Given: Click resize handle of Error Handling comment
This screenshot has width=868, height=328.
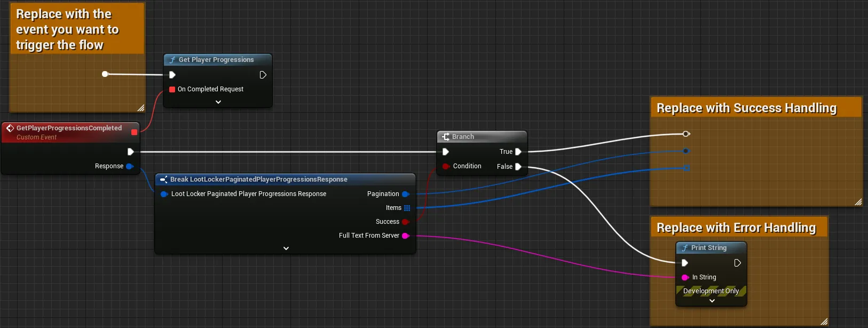Looking at the screenshot, I should [x=824, y=322].
